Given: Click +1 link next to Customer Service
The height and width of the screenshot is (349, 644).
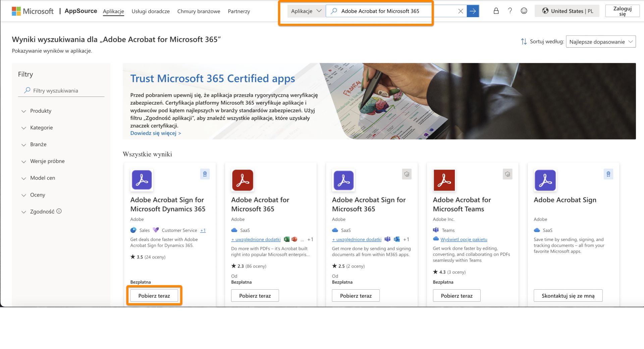Looking at the screenshot, I should (x=203, y=230).
